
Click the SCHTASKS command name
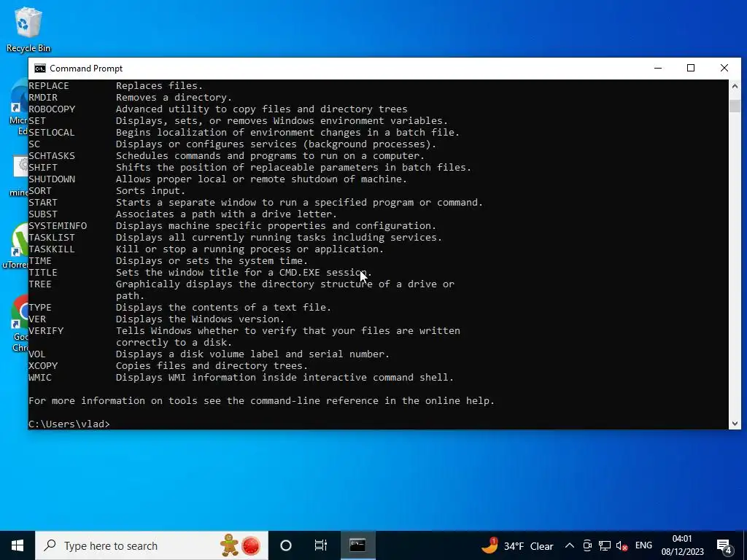52,156
